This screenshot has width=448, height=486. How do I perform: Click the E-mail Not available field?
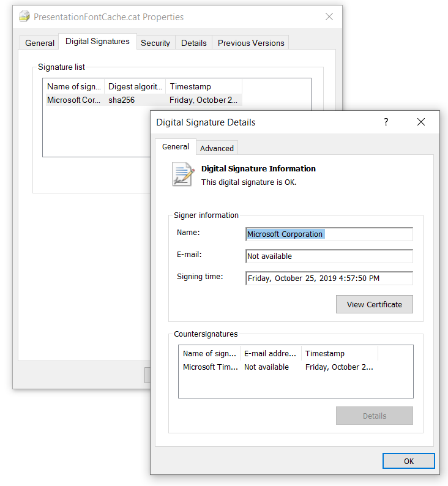click(329, 256)
